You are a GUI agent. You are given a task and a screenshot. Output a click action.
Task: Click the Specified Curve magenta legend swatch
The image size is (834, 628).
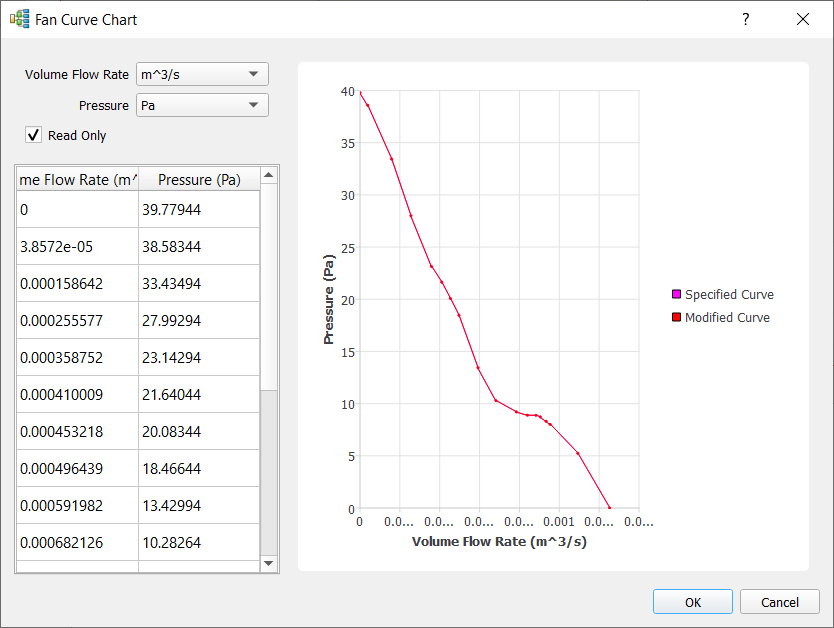(676, 295)
